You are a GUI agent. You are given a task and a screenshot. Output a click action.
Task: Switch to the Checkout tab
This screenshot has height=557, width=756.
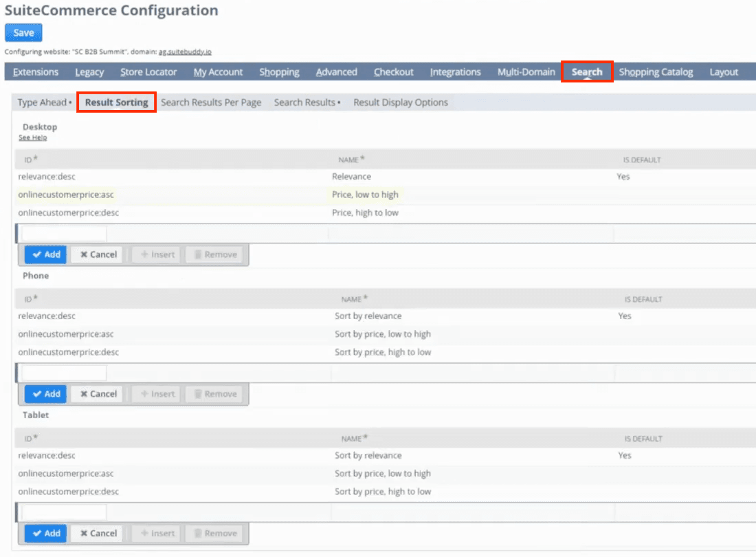393,72
